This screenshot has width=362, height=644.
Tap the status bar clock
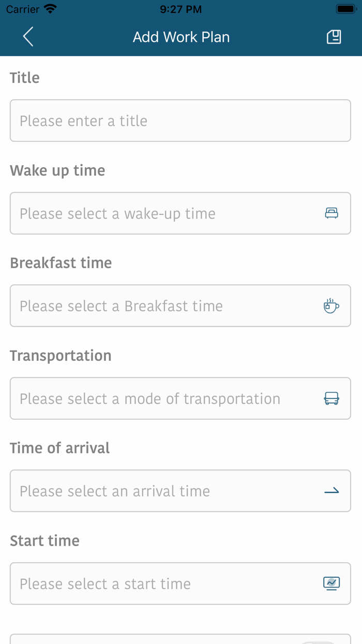180,9
